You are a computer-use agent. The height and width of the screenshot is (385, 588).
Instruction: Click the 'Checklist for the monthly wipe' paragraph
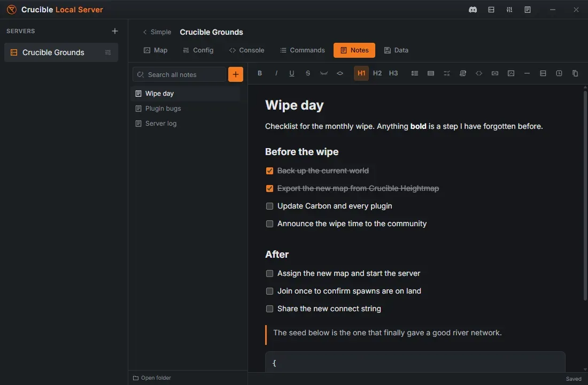404,126
